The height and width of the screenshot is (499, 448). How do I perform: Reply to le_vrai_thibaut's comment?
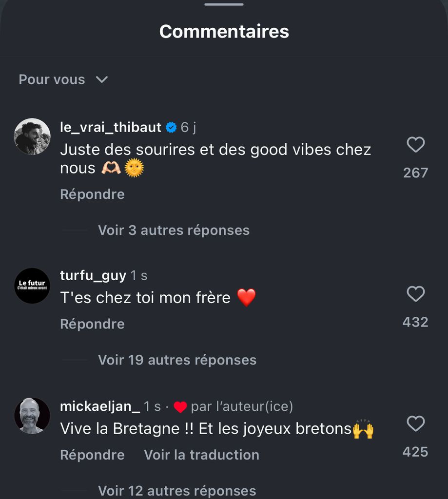(92, 194)
